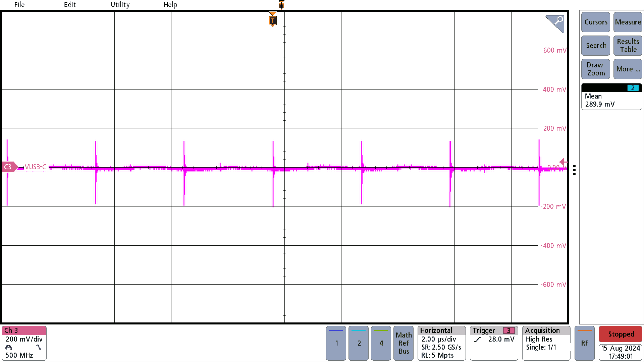Click the Stopped run/stop button
644x362 pixels.
[x=621, y=334]
